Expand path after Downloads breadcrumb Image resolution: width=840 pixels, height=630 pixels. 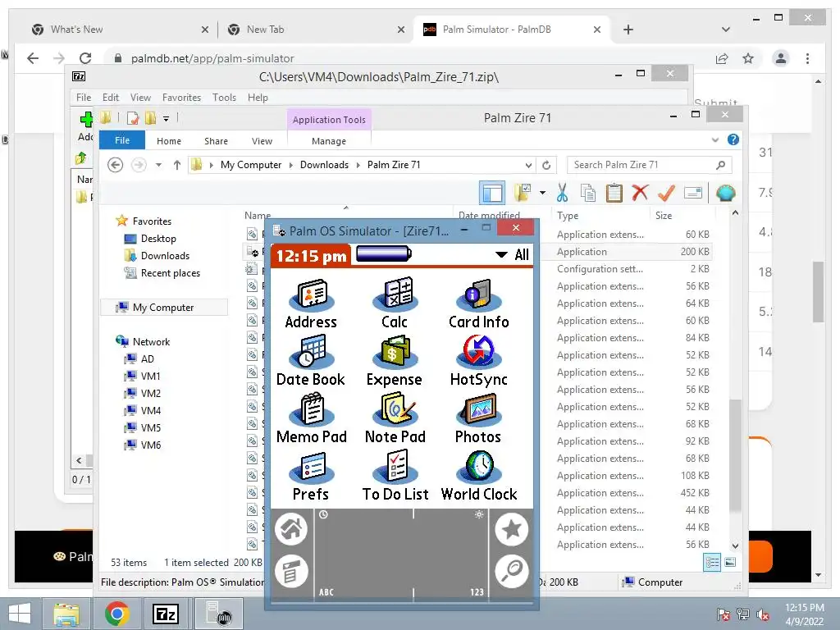pos(358,165)
